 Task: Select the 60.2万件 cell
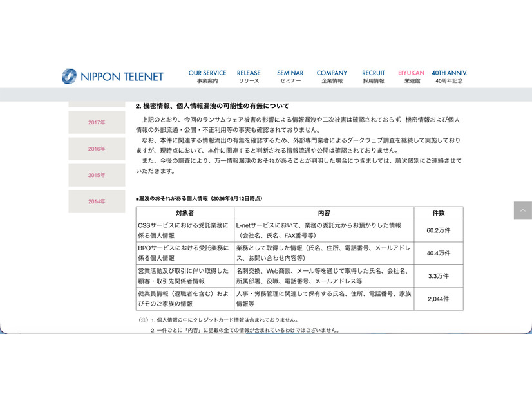pyautogui.click(x=439, y=230)
